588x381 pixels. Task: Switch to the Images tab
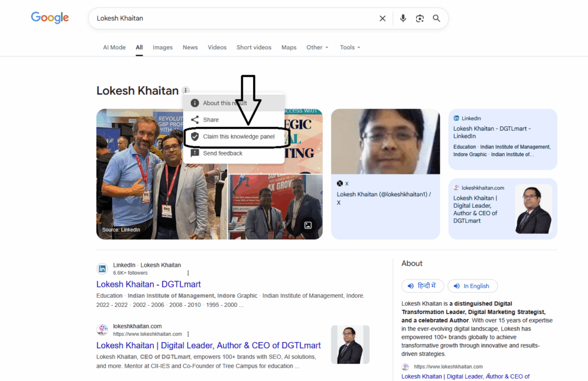pos(163,48)
